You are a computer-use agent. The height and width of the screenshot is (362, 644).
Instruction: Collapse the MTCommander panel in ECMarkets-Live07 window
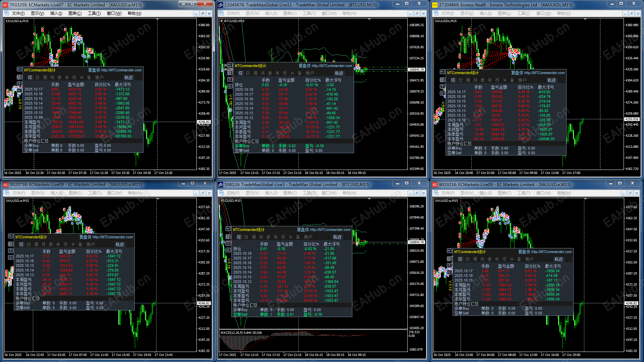pos(19,69)
